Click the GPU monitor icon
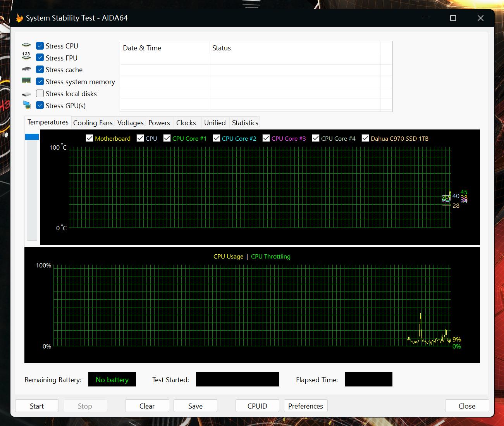Viewport: 504px width, 426px height. tap(26, 105)
